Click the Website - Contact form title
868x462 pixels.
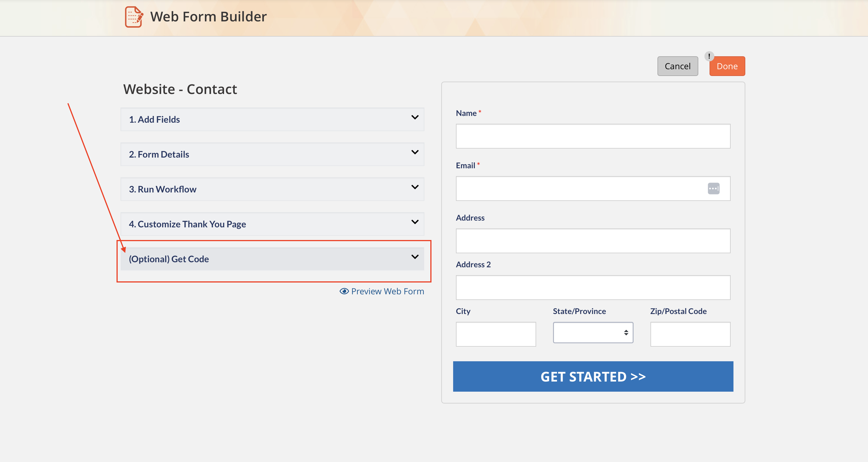(x=180, y=89)
